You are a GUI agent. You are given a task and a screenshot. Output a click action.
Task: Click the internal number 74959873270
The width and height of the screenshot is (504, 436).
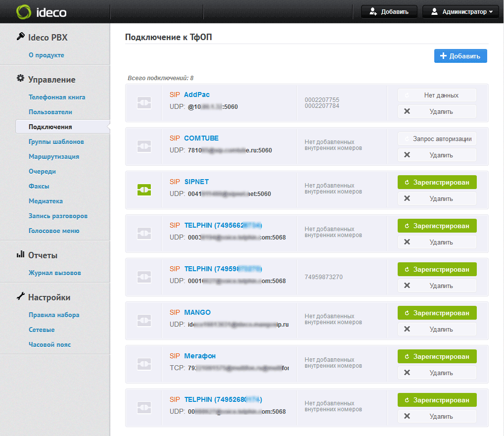point(323,277)
